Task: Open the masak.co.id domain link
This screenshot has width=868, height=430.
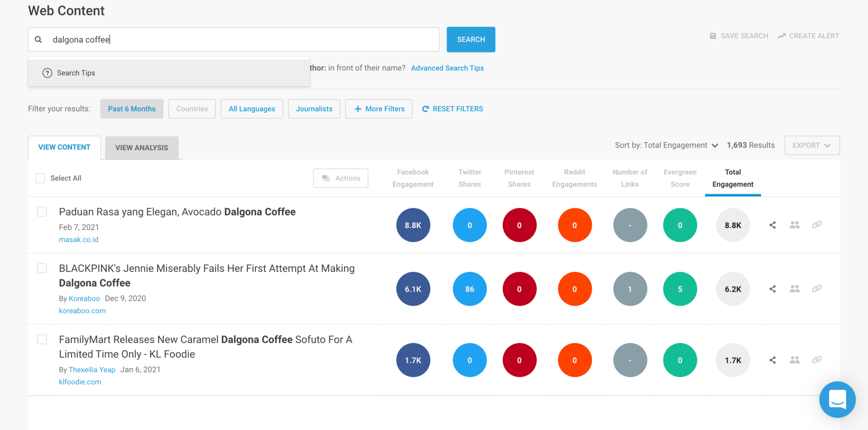Action: (78, 240)
